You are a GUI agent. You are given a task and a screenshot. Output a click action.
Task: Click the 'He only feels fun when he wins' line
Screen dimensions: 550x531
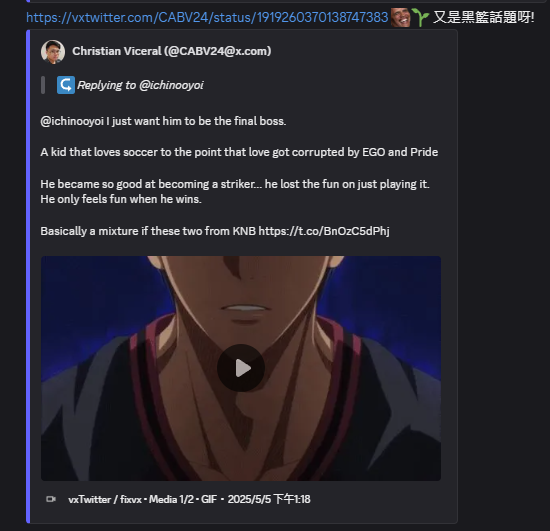121,199
